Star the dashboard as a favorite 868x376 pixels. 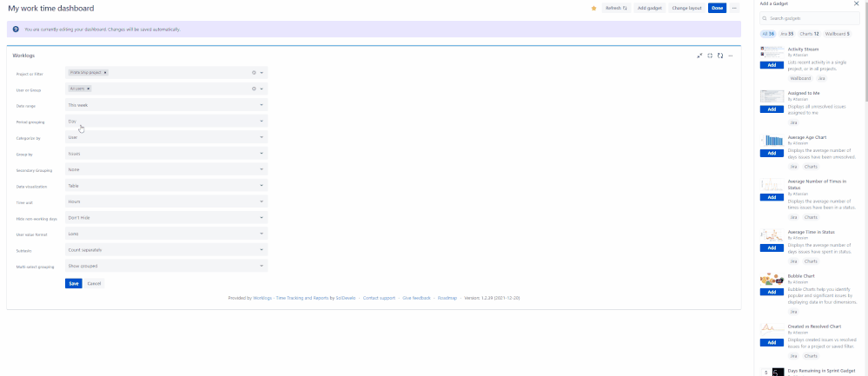point(594,9)
